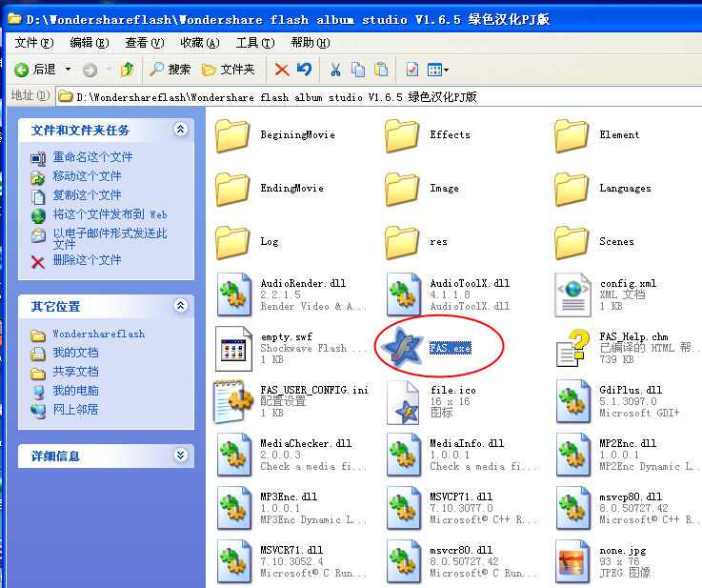Select MP3Enc.dll file icon
Screen dimensions: 702x588
click(x=233, y=508)
